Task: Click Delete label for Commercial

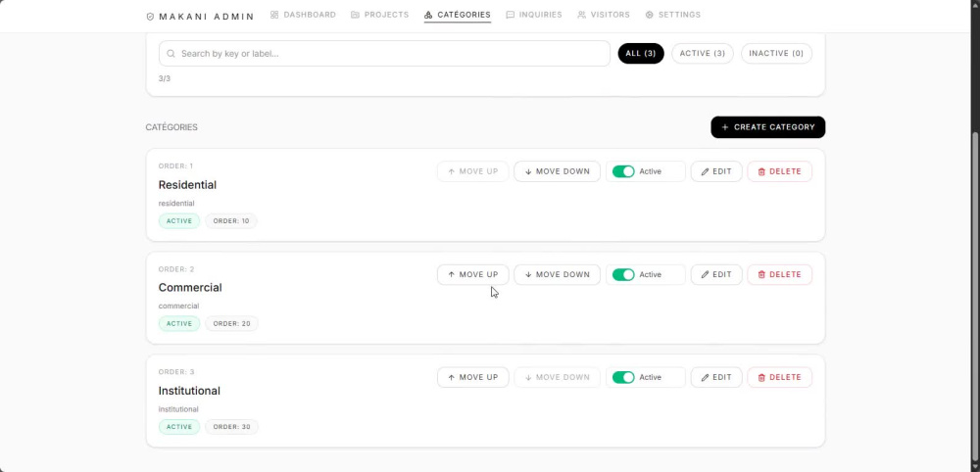Action: coord(785,275)
